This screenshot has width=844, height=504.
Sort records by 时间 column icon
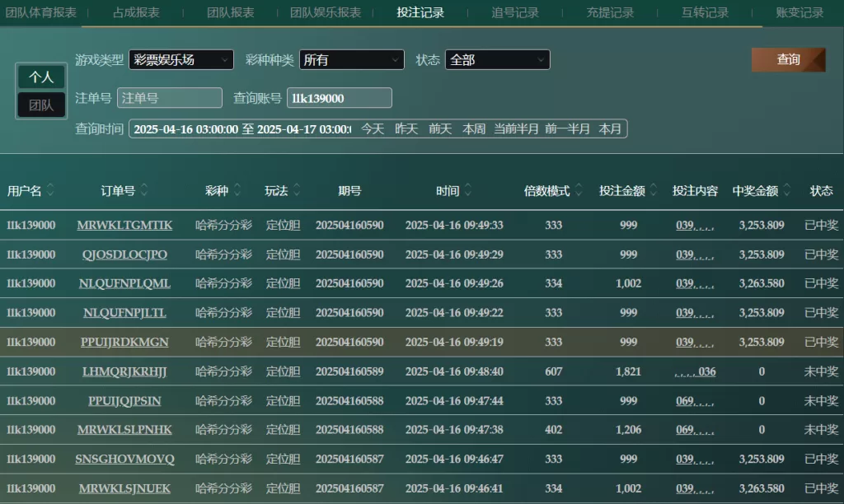point(468,190)
